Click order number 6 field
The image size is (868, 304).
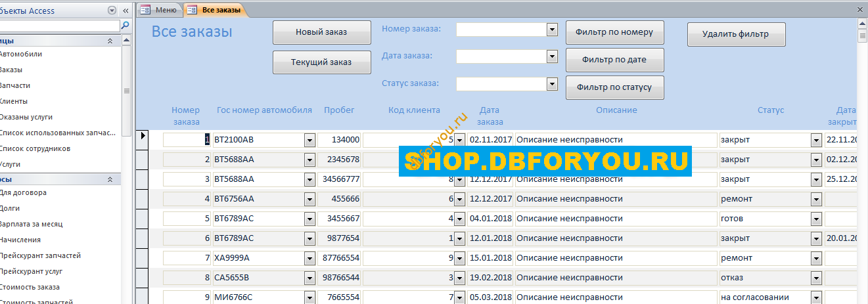[187, 238]
